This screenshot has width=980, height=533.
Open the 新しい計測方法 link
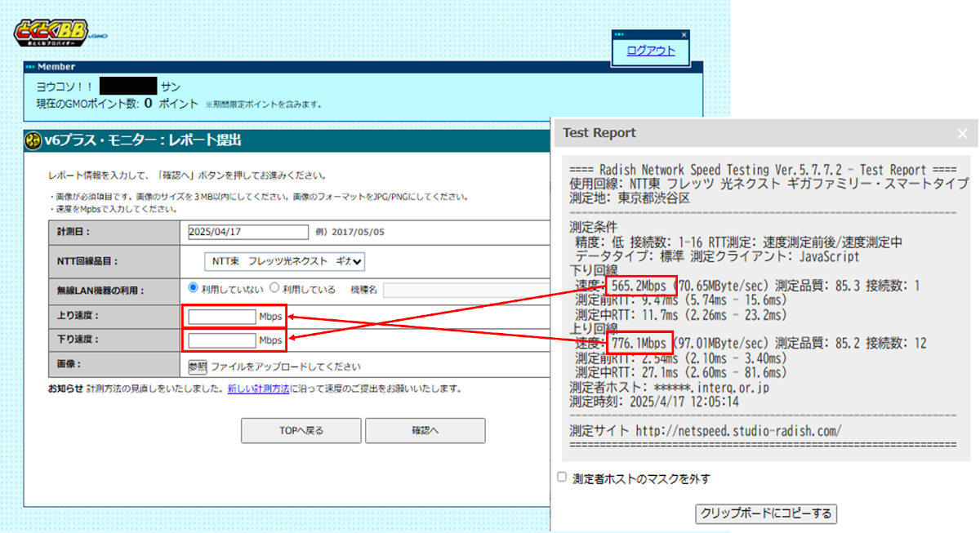[x=258, y=389]
